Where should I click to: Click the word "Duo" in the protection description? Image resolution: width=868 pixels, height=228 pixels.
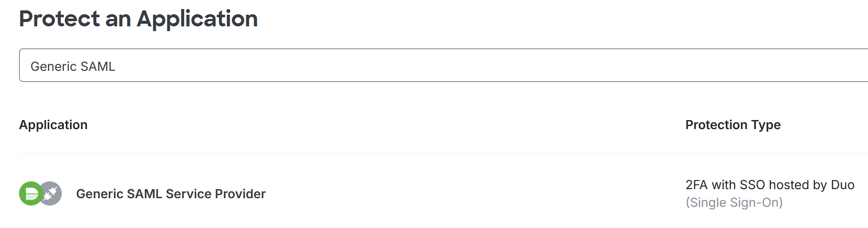[842, 185]
